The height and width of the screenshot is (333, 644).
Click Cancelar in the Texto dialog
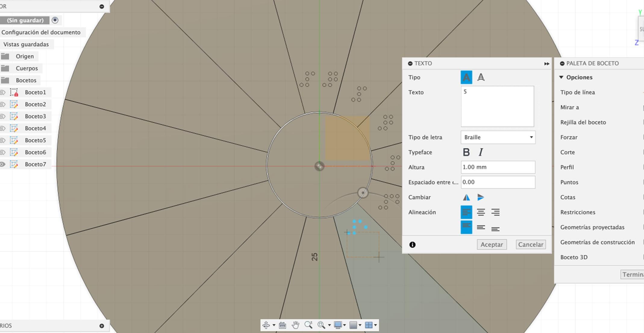click(x=530, y=244)
